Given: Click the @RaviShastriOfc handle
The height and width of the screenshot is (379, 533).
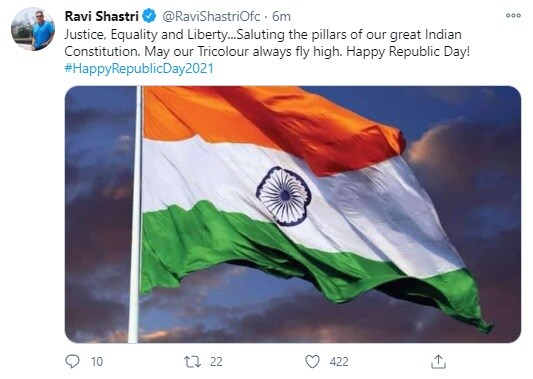Looking at the screenshot, I should coord(211,16).
